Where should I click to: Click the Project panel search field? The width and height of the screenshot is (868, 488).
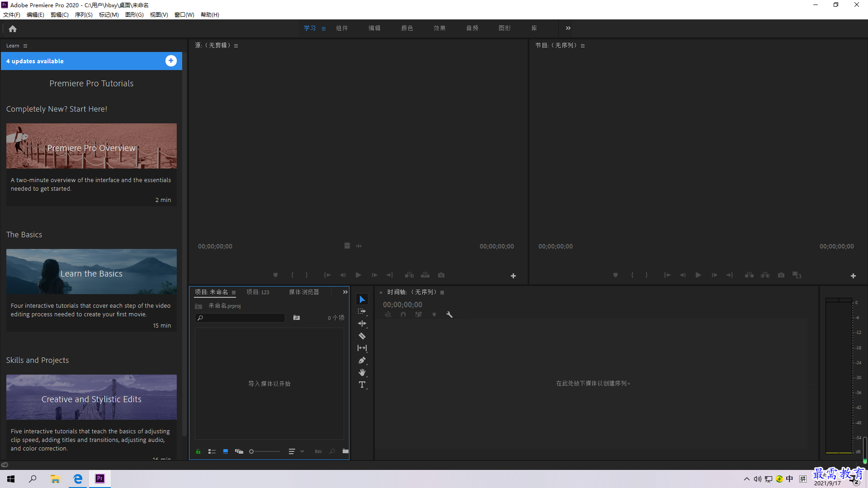[240, 318]
